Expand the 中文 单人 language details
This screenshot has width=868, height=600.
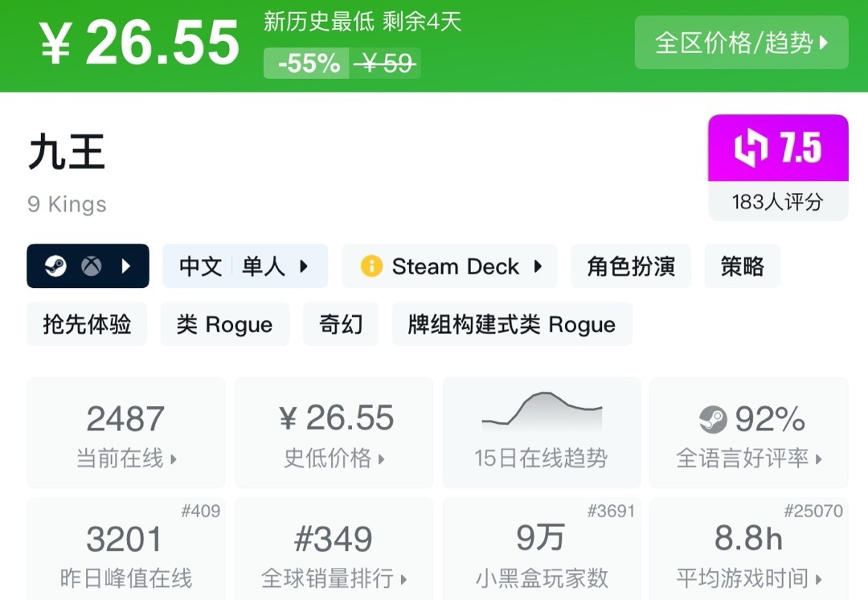(245, 266)
